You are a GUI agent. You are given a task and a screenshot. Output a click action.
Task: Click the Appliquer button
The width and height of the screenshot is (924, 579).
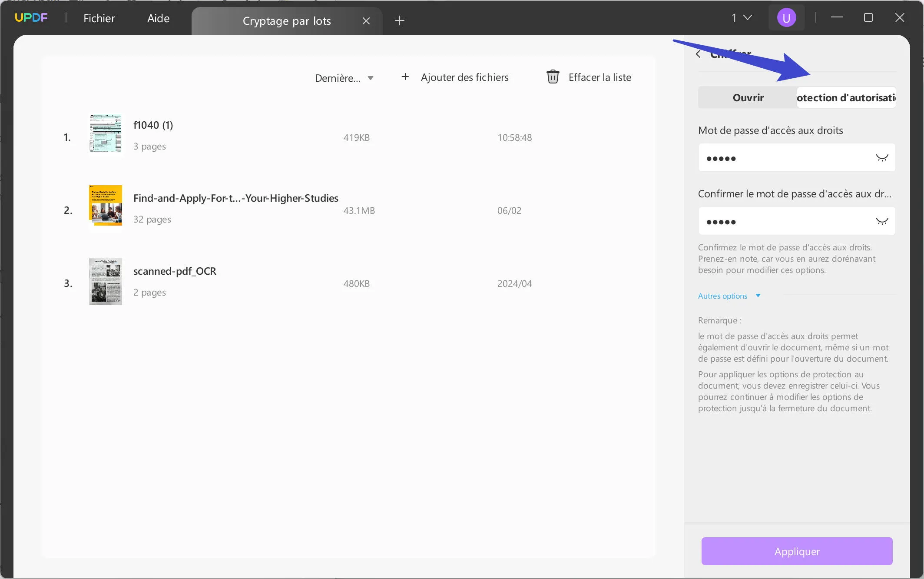point(797,551)
